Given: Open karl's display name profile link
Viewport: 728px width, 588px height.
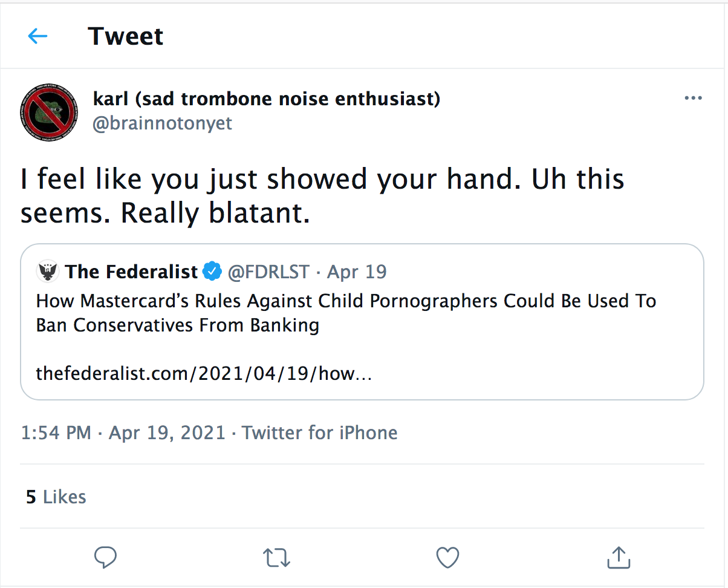Looking at the screenshot, I should click(267, 98).
